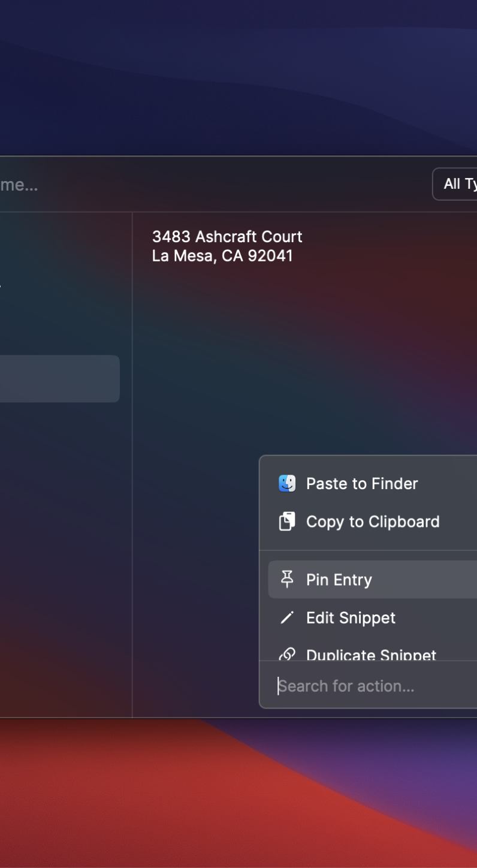477x868 pixels.
Task: Click the link icon beside Duplicate Snippet
Action: (287, 654)
